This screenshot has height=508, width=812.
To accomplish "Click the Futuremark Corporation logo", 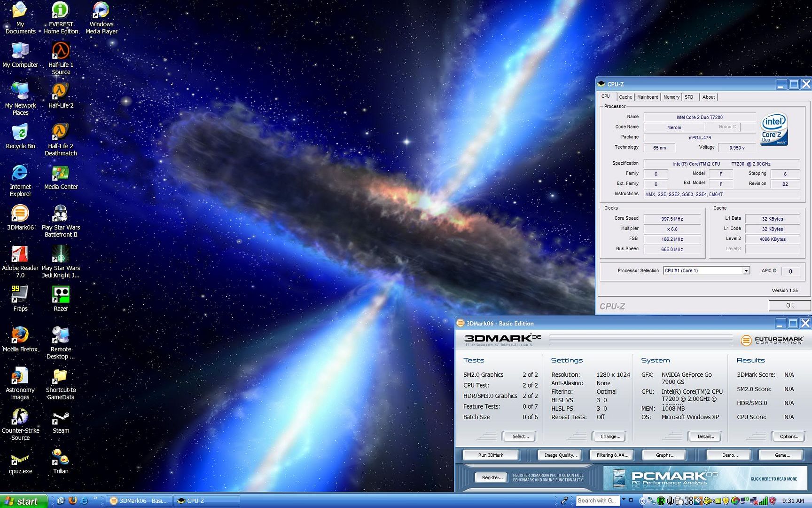I will coord(772,340).
